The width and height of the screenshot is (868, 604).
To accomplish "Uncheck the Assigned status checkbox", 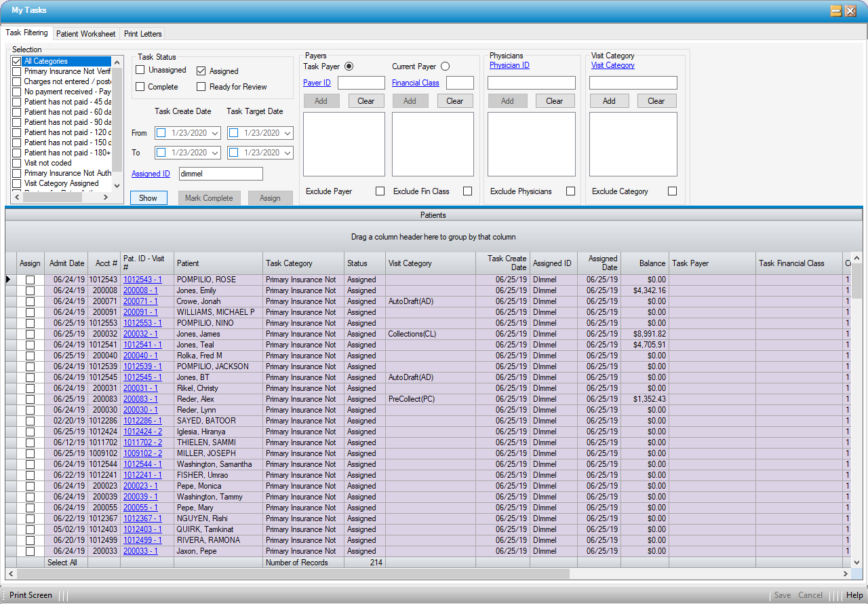I will coord(201,71).
